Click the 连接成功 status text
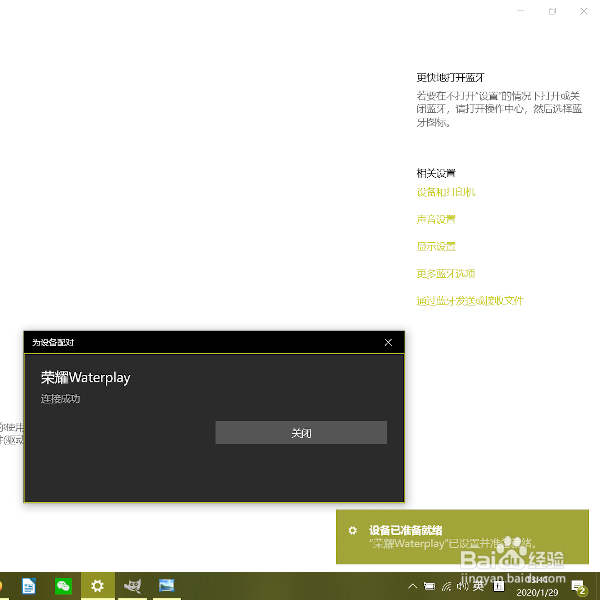 pyautogui.click(x=60, y=399)
